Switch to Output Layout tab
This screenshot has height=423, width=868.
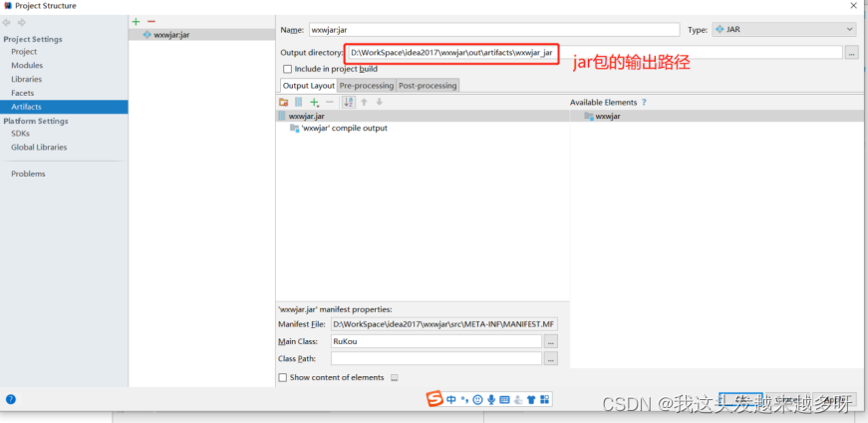point(309,86)
